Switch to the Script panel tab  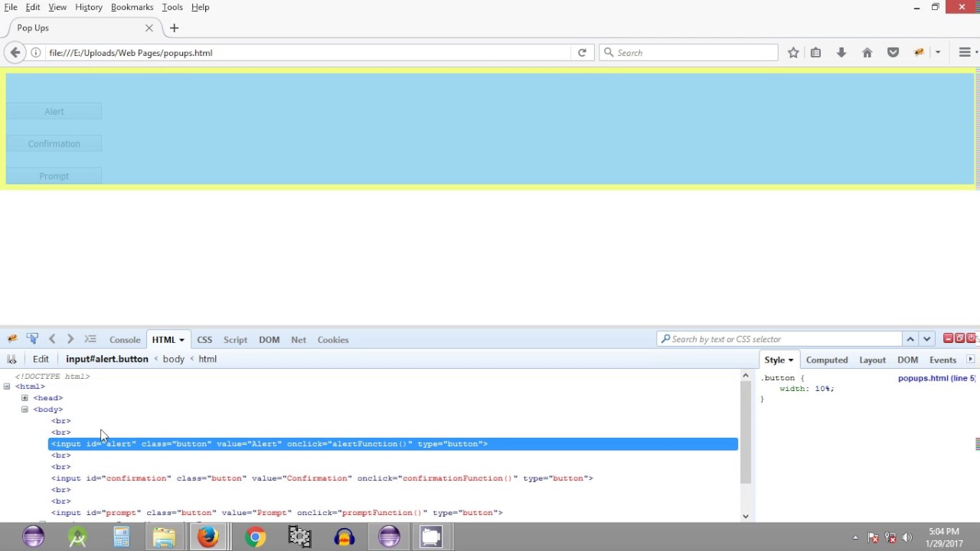pos(235,340)
